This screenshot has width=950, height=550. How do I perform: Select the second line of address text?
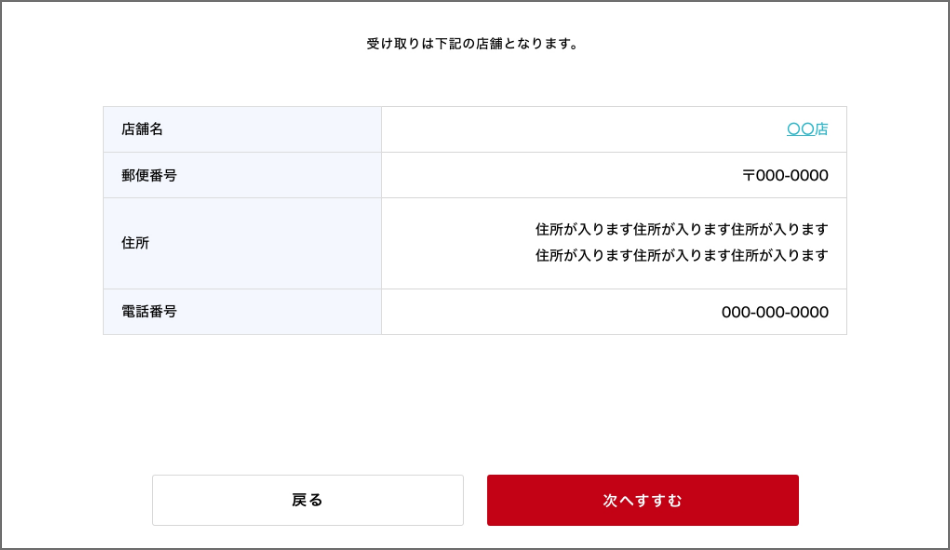(682, 255)
